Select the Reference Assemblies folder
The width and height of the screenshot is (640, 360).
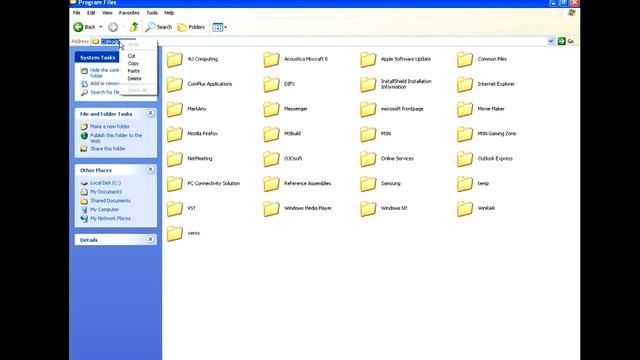coord(297,184)
